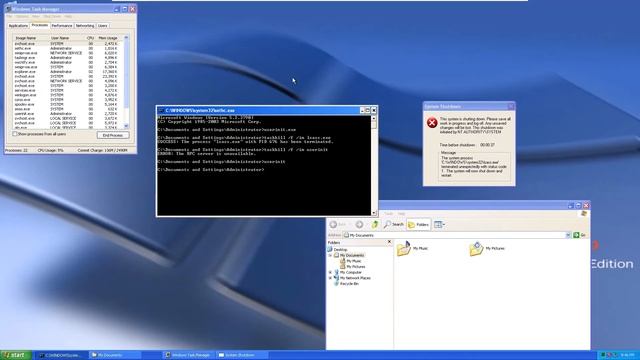Switch to the Processes tab in Task Manager
640x360 pixels.
point(40,25)
